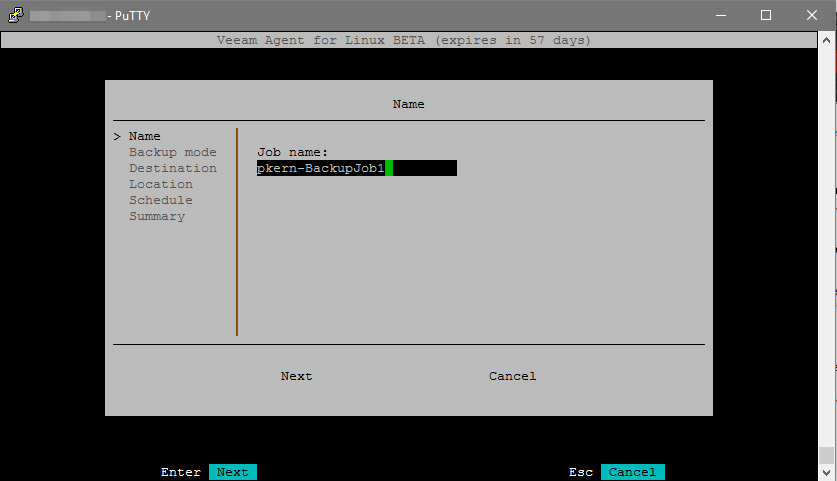Click the scrollbar up arrow

tap(826, 40)
